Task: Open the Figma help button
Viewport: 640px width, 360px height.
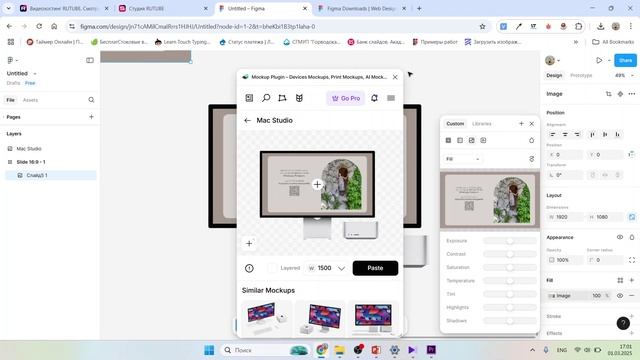Action: tap(623, 323)
